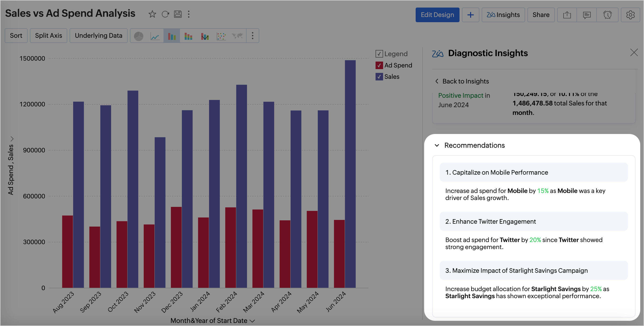Switch to line chart type icon

[155, 36]
